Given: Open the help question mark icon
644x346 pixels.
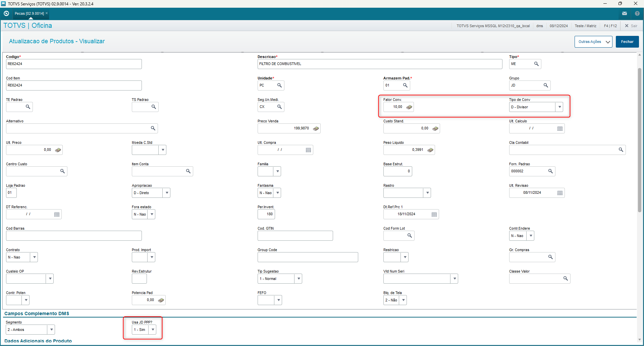Looking at the screenshot, I should coord(637,13).
